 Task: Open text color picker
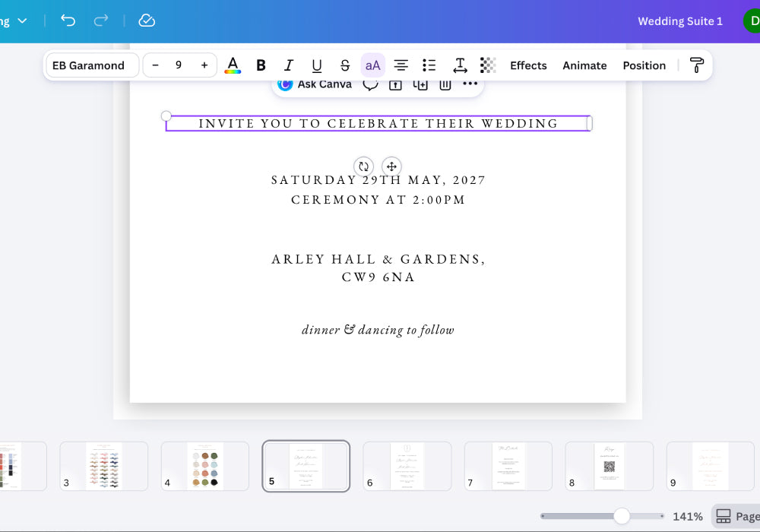[233, 65]
